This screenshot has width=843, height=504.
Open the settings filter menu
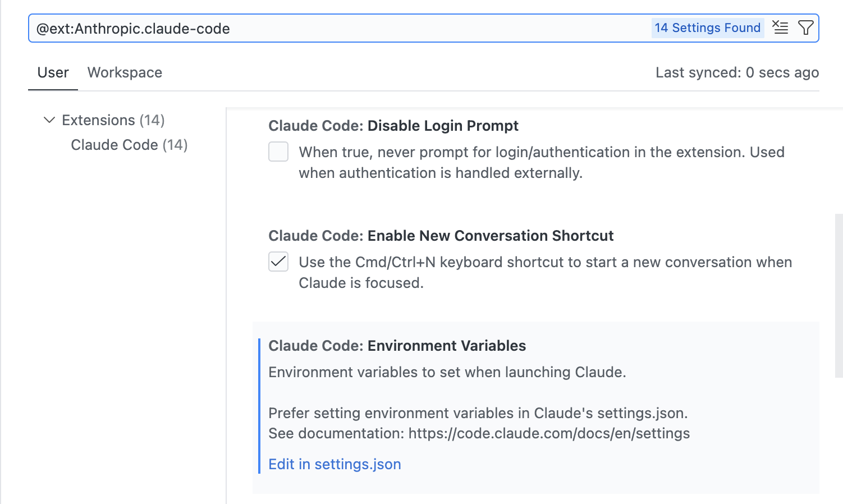(805, 28)
